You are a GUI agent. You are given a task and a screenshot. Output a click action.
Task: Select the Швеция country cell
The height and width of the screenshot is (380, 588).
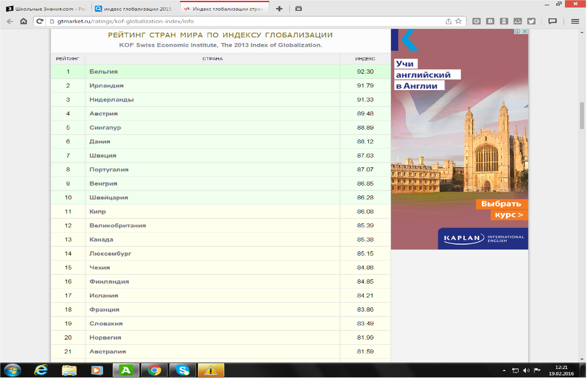(x=212, y=156)
